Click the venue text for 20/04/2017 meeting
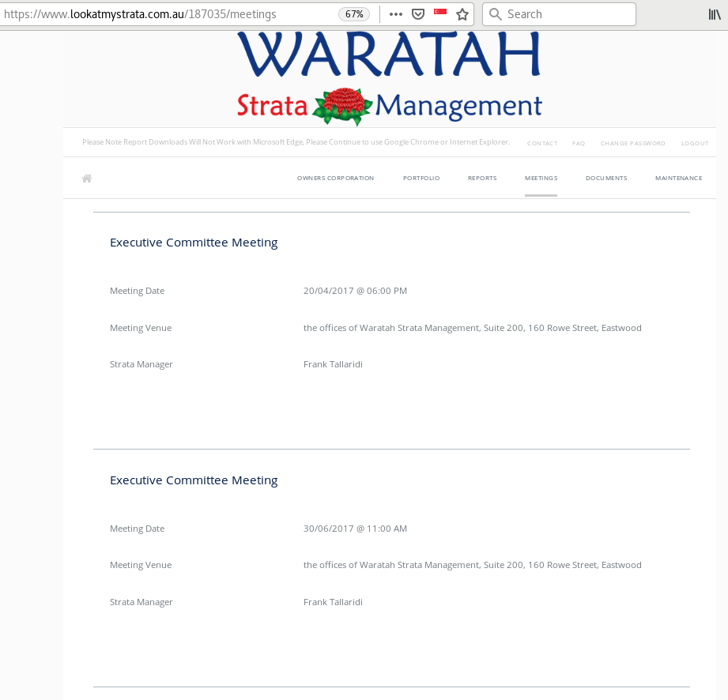Screen dimensions: 728x700 pyautogui.click(x=473, y=328)
